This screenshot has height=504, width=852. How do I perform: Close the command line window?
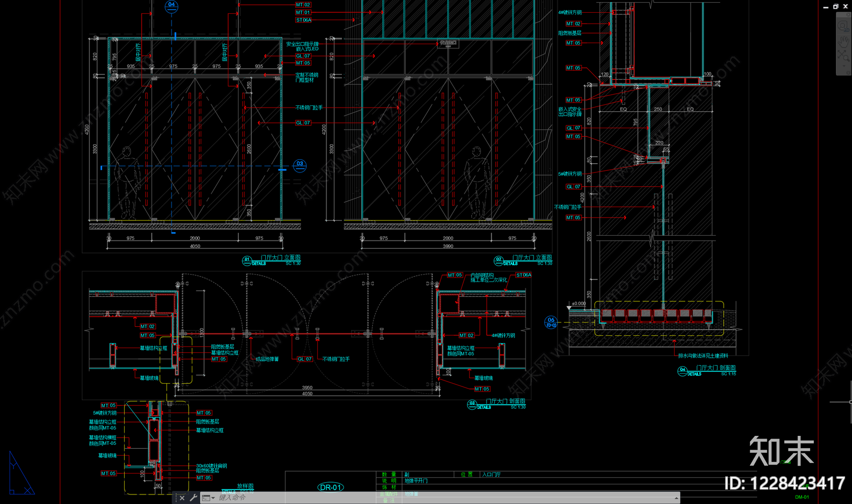point(182,498)
